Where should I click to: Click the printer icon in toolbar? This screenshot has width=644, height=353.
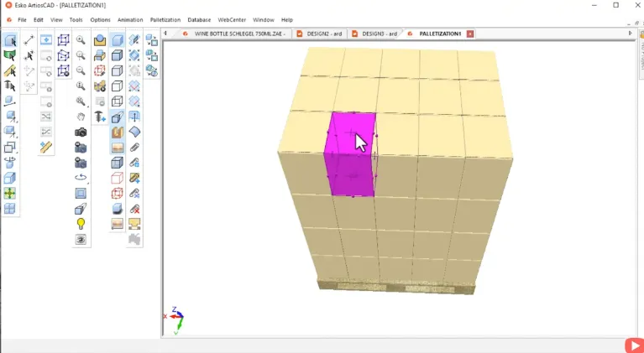pos(100,55)
